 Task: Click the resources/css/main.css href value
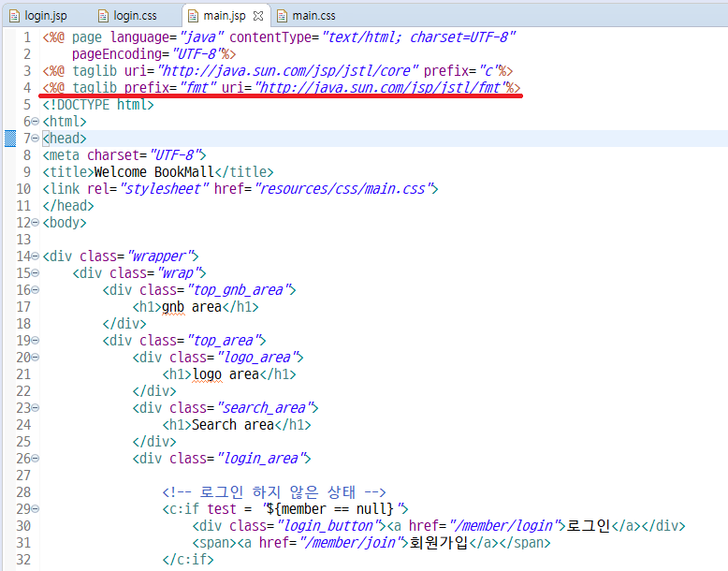(343, 189)
